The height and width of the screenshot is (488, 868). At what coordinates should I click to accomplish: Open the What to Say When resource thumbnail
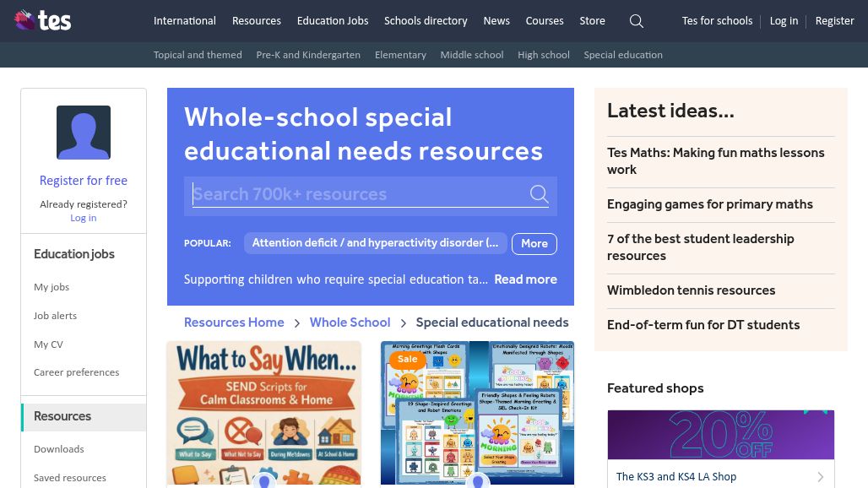[264, 413]
